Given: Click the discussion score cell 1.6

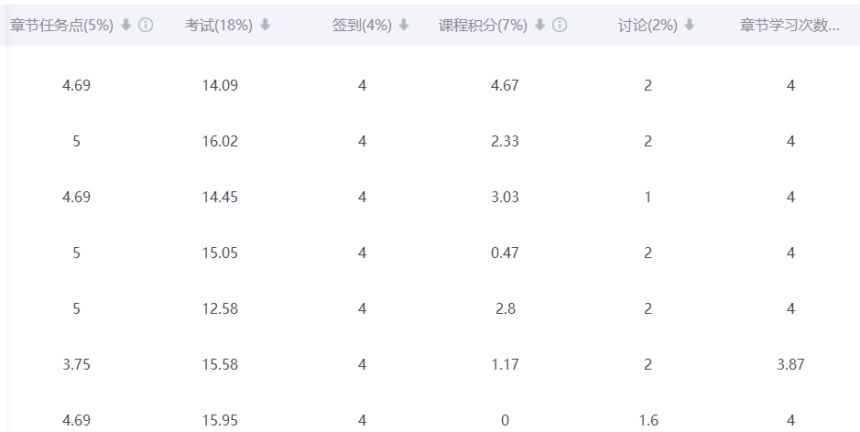Looking at the screenshot, I should pyautogui.click(x=648, y=421).
